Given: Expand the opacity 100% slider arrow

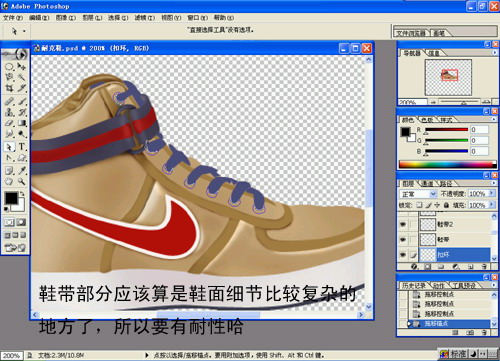Looking at the screenshot, I should tap(492, 193).
